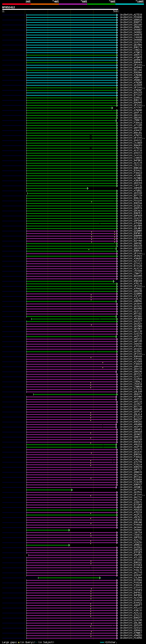Click the BP052412 query name label
The image size is (146, 644).
point(8,8)
